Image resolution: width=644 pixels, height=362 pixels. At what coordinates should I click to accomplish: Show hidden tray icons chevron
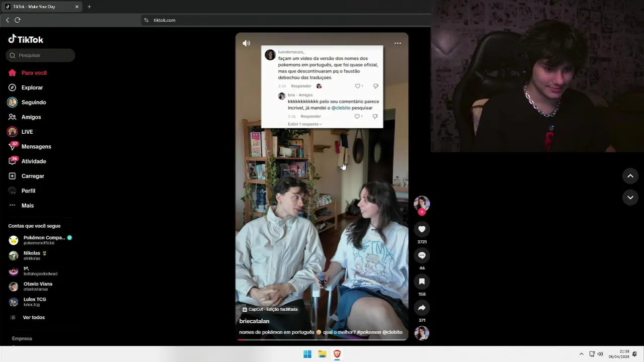pyautogui.click(x=582, y=354)
